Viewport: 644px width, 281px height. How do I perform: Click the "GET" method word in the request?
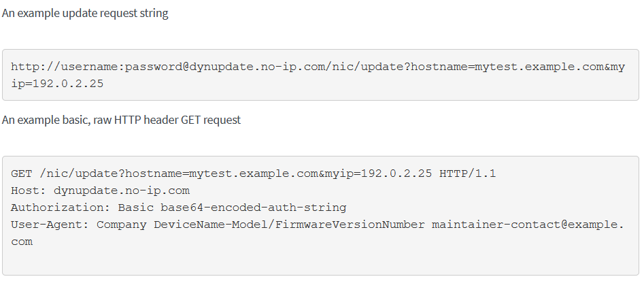click(22, 173)
